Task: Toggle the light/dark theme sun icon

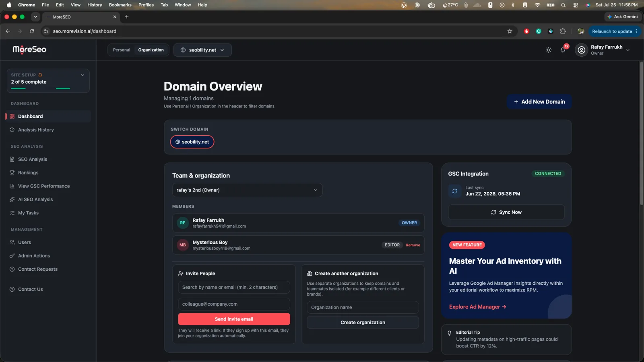Action: [x=549, y=50]
